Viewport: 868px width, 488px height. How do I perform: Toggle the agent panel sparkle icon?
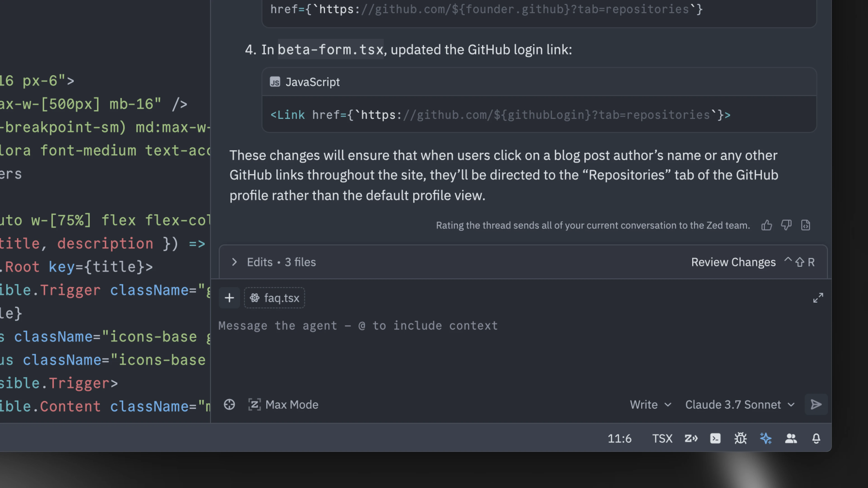click(766, 439)
